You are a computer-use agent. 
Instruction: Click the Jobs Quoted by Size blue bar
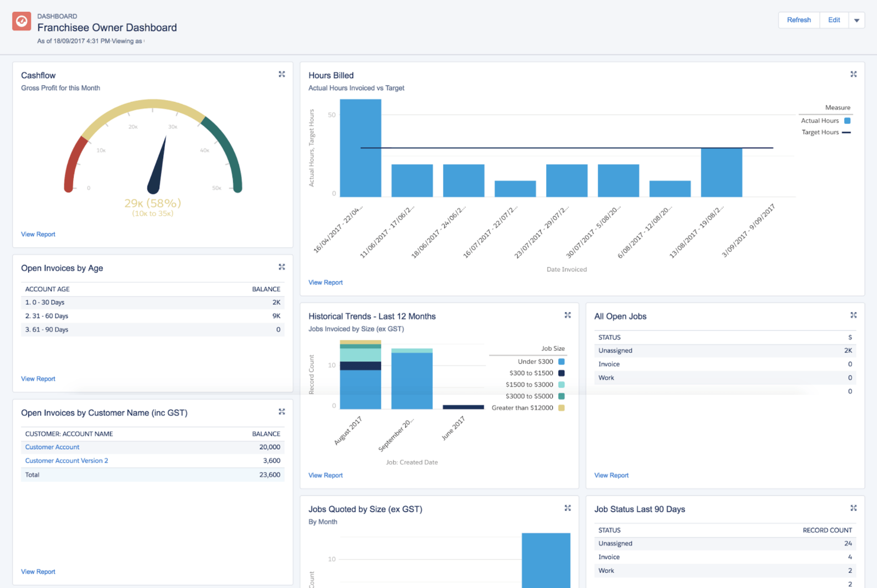coord(546,560)
